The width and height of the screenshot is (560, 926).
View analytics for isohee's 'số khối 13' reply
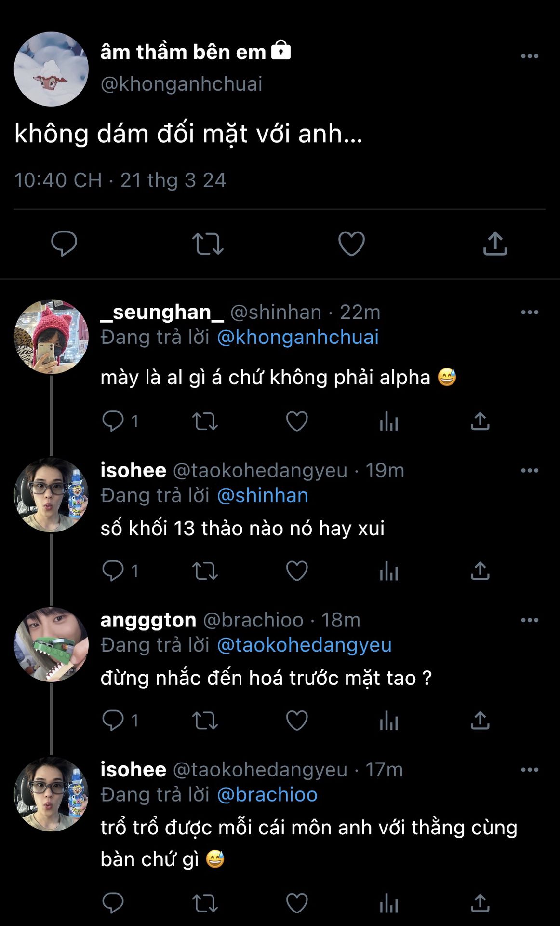click(388, 571)
